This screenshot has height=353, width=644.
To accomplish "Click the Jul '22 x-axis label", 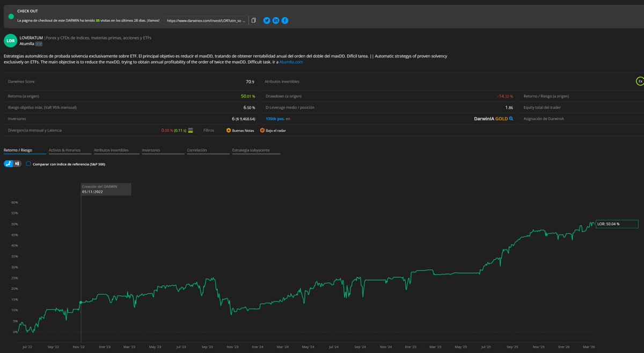I will click(27, 348).
